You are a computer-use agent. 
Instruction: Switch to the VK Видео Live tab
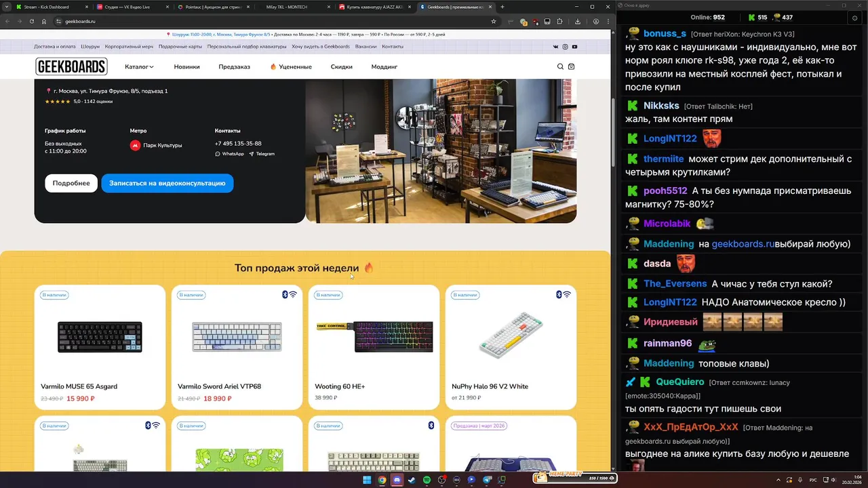coord(131,7)
